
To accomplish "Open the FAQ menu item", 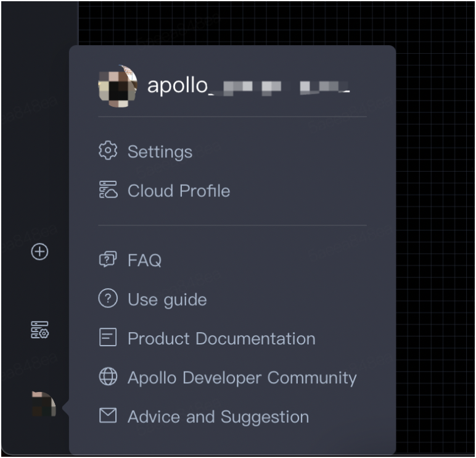I will 144,260.
